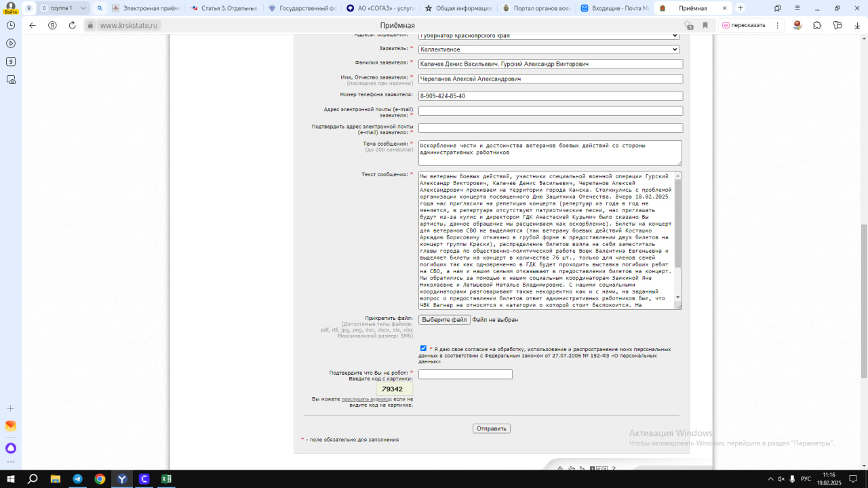868x488 pixels.
Task: Click the captcha code input field
Action: (465, 374)
